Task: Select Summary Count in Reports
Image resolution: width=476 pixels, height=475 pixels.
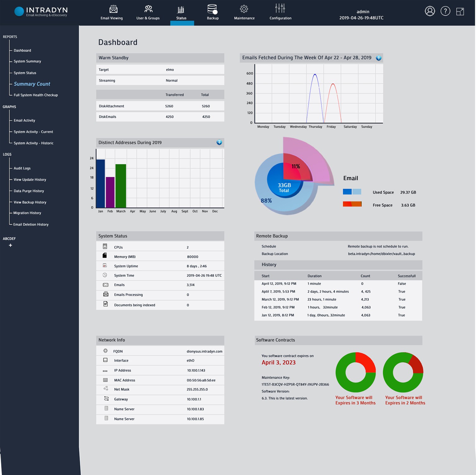Action: (32, 84)
